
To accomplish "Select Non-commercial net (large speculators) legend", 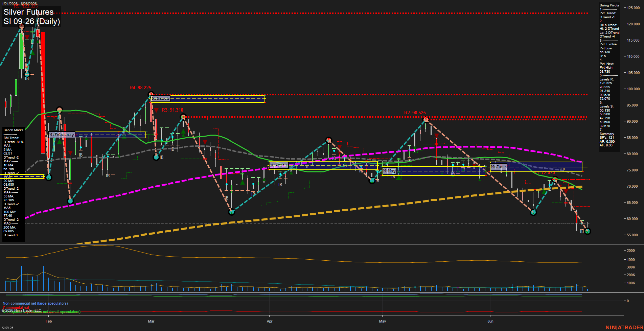I will pos(35,304).
